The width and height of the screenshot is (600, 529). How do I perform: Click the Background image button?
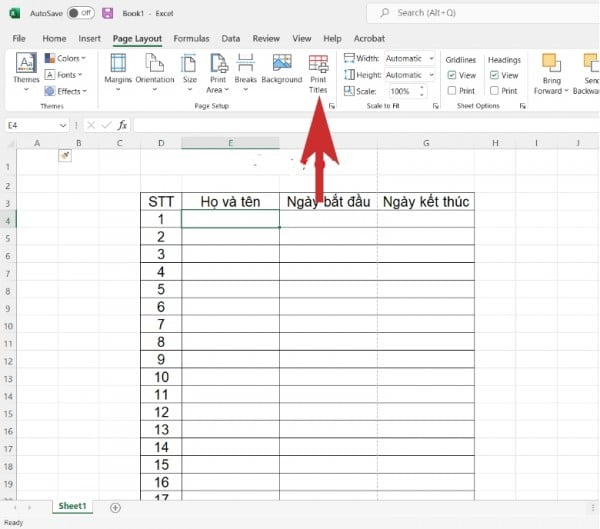pos(282,69)
